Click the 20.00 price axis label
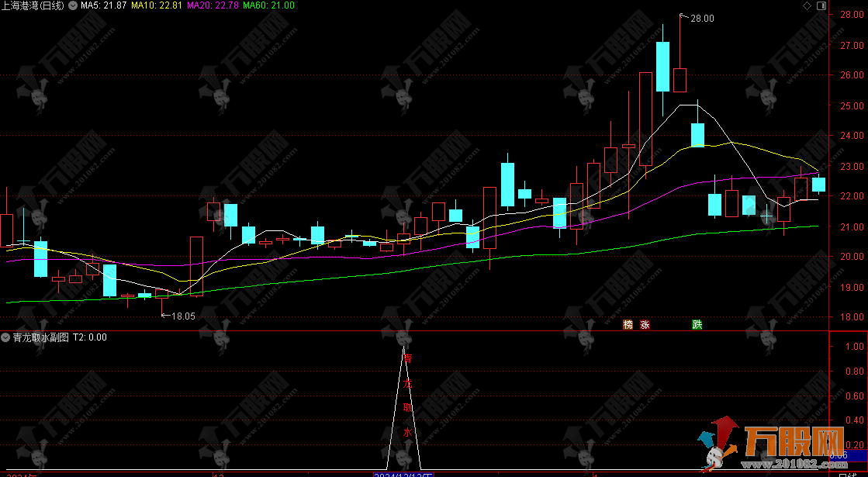 [x=852, y=256]
